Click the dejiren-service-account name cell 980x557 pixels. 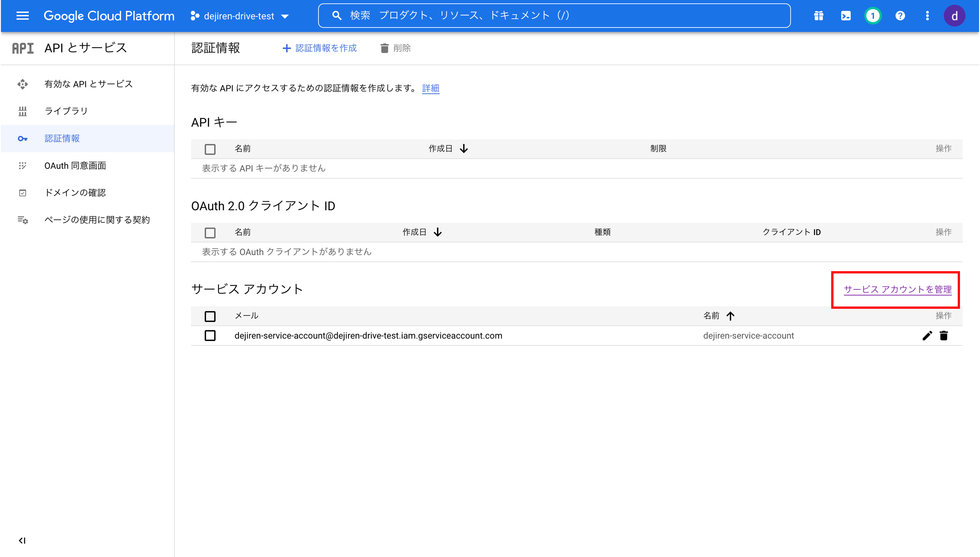click(x=749, y=336)
